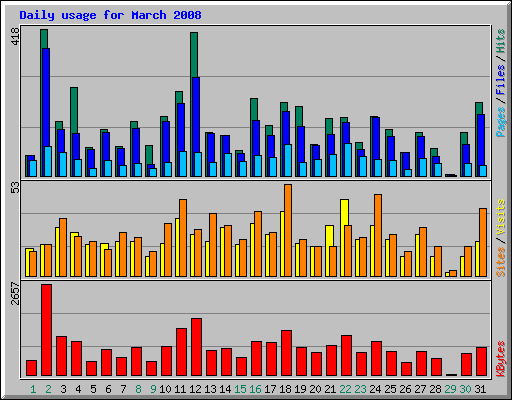This screenshot has height=400, width=512.
Task: Click the orange Visits bar for day 31
Action: tap(483, 242)
